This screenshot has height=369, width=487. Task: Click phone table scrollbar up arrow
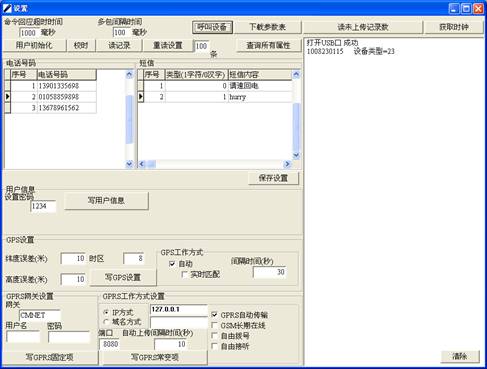(129, 74)
